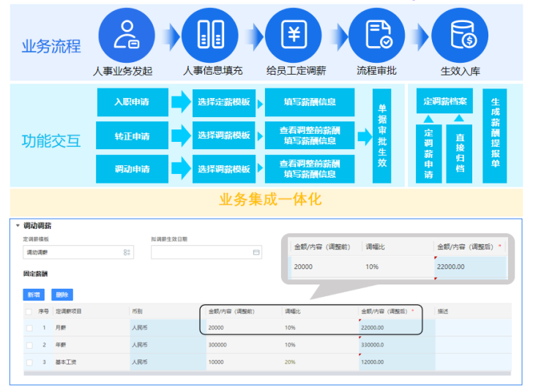
Task: Open the 定调薪模板 selection field
Action: pos(73,252)
